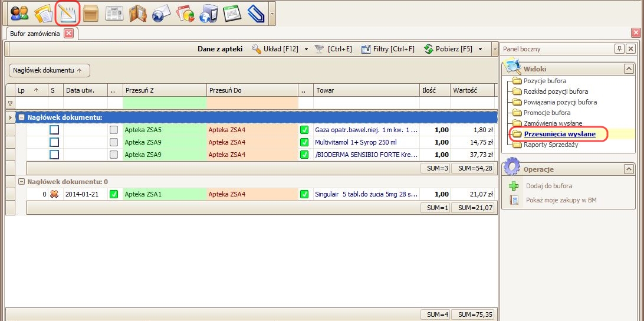This screenshot has height=321, width=644.
Task: Click the Przesuń Z filter row field
Action: pos(165,103)
